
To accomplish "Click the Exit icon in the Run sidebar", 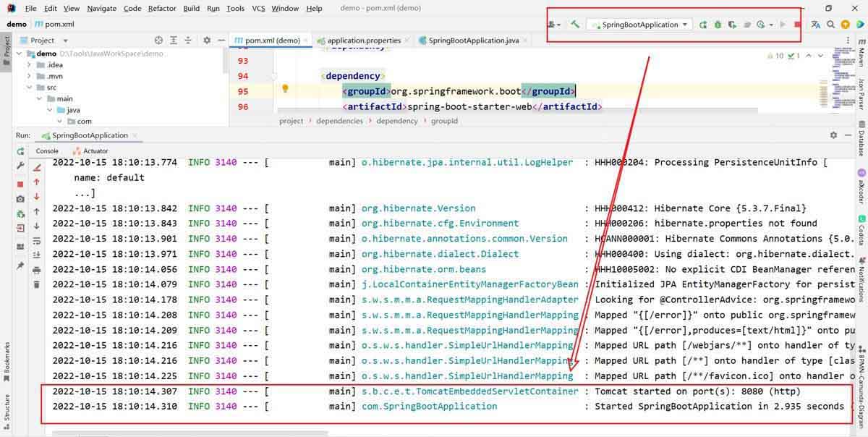I will coord(20,229).
